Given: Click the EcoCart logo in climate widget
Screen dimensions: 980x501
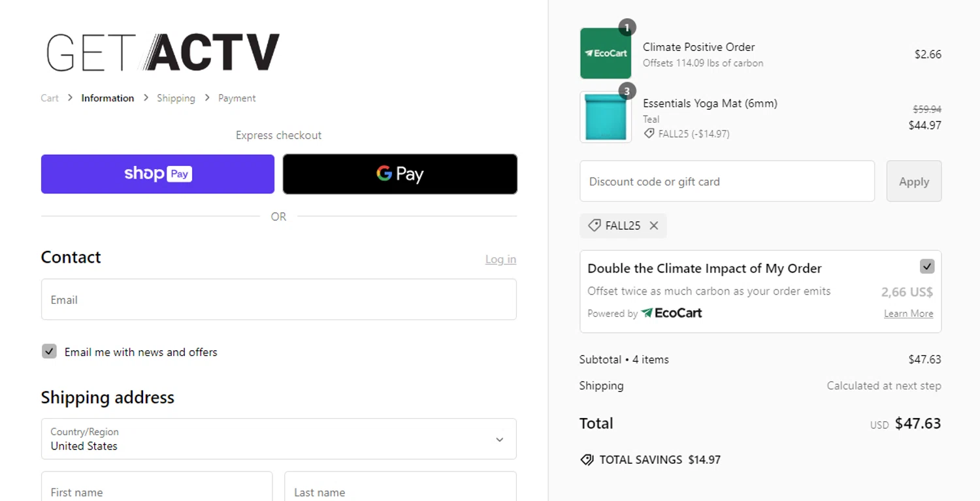Looking at the screenshot, I should pyautogui.click(x=671, y=313).
